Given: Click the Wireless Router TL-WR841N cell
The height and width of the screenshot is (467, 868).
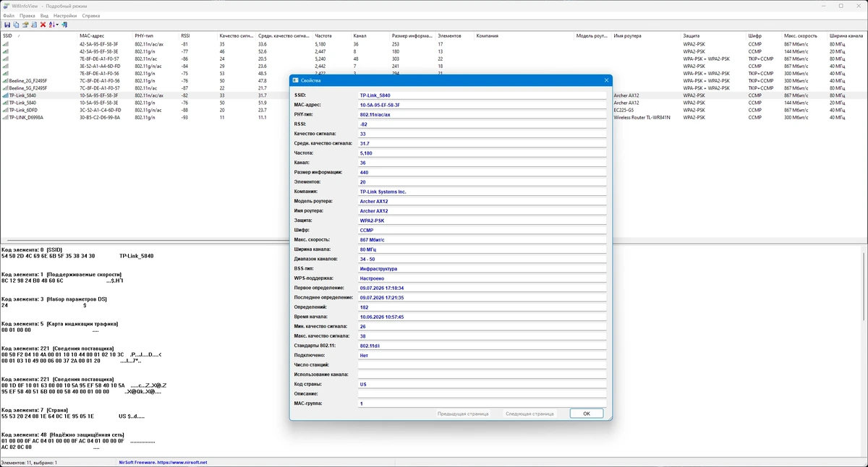Looking at the screenshot, I should point(642,117).
